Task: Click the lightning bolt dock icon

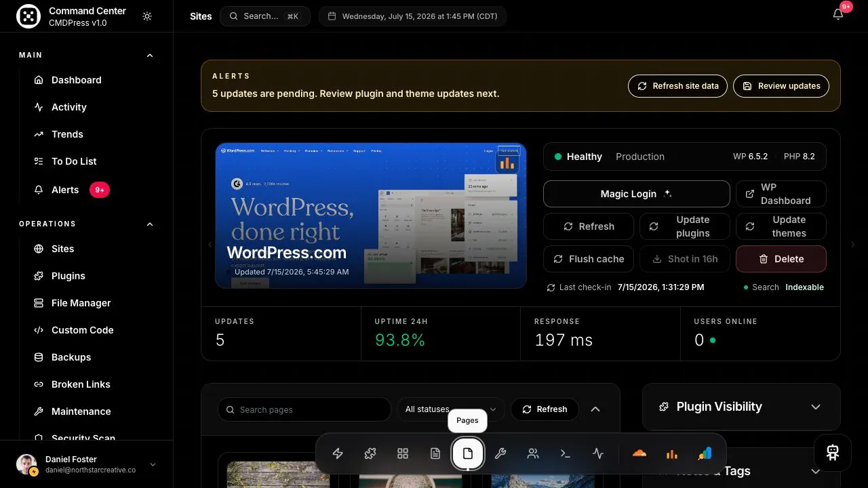Action: 338,454
